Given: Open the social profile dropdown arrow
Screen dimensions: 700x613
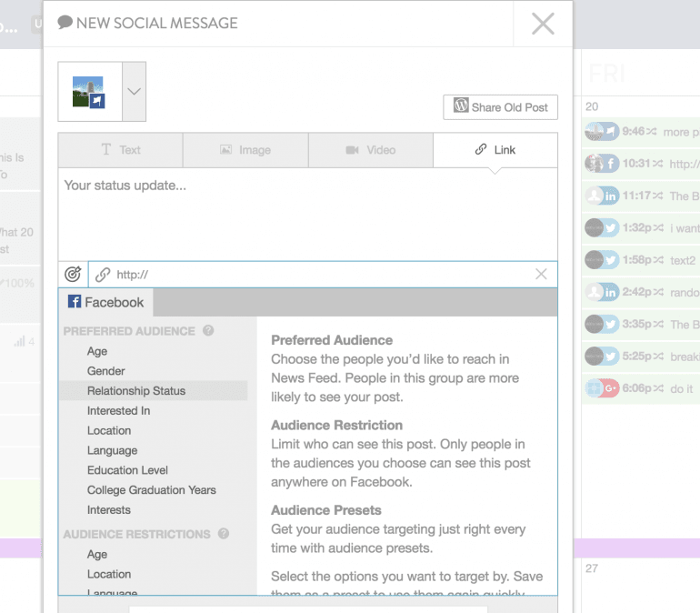Looking at the screenshot, I should (x=134, y=92).
